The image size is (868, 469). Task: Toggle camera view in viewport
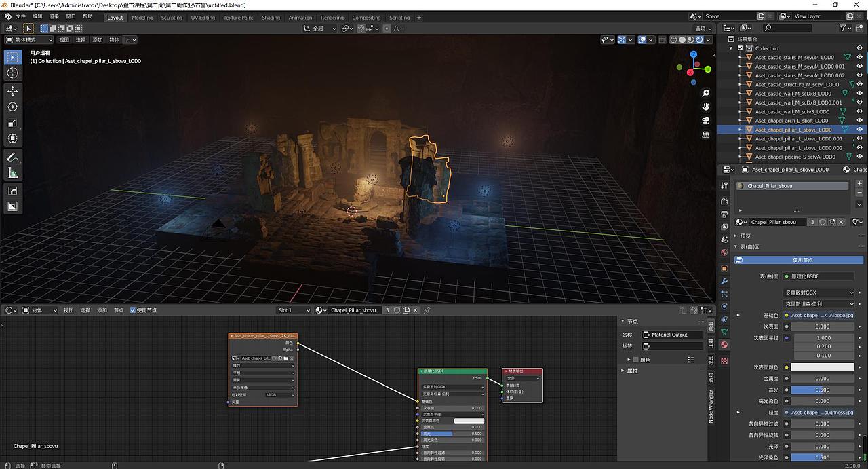[706, 121]
